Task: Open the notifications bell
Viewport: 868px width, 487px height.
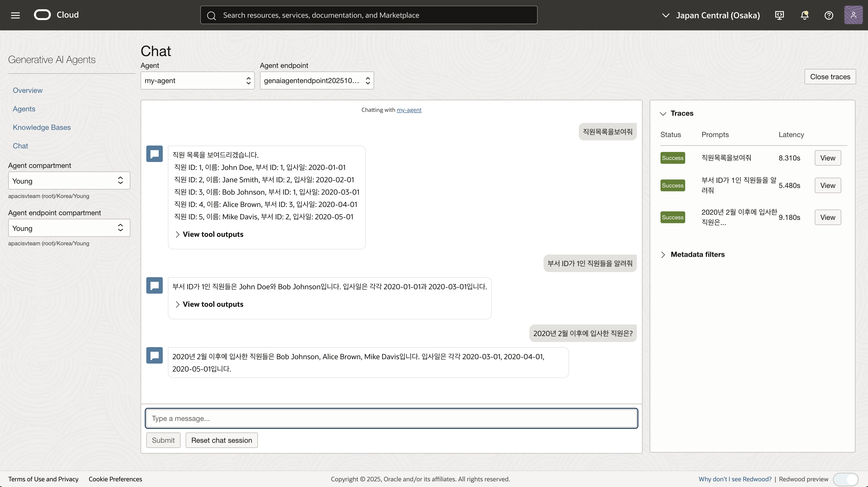Action: click(x=805, y=15)
